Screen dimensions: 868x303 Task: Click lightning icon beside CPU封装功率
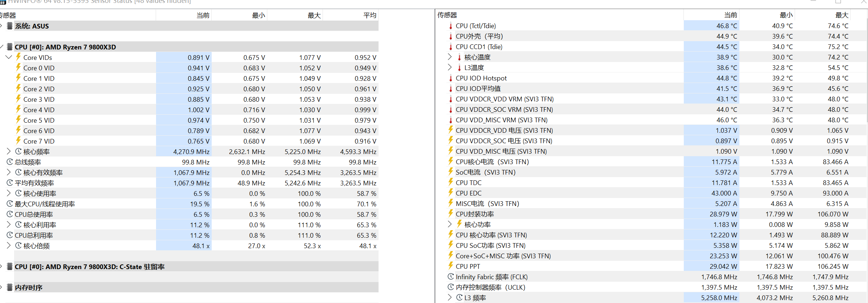[x=450, y=214]
